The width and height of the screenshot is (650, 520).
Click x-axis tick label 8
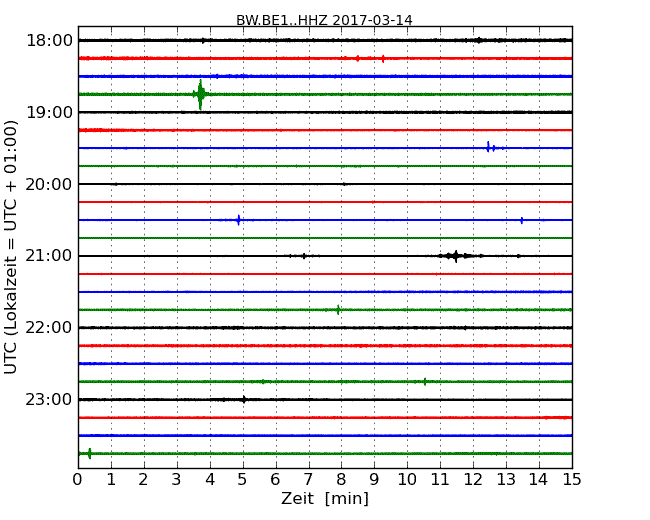tap(341, 480)
